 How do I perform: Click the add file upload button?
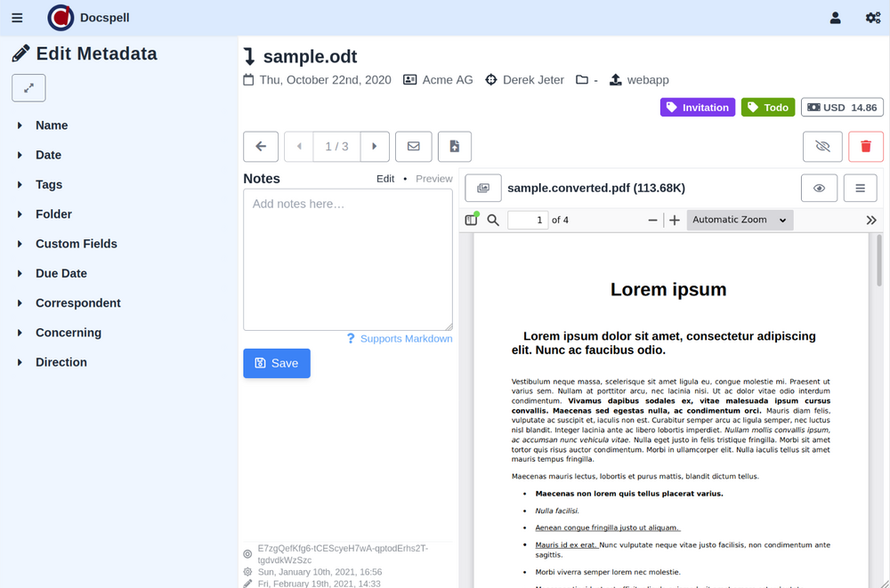pos(454,147)
